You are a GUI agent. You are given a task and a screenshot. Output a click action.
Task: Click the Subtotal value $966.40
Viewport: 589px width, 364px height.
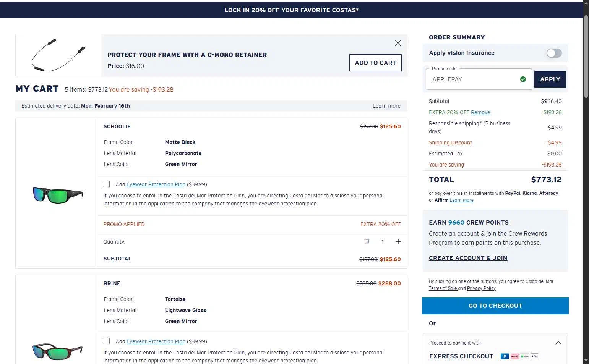pos(551,101)
